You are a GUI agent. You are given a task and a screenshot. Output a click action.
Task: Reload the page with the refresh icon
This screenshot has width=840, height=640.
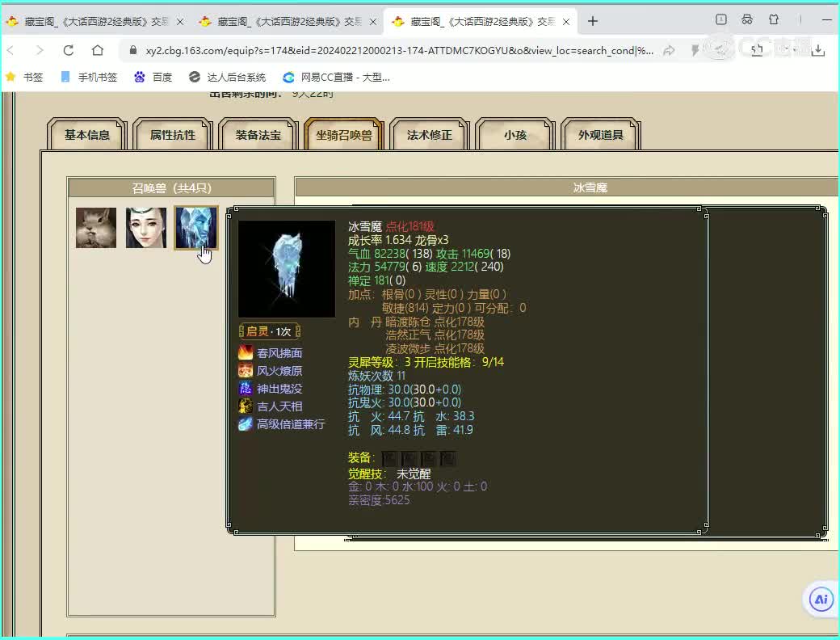click(x=69, y=50)
